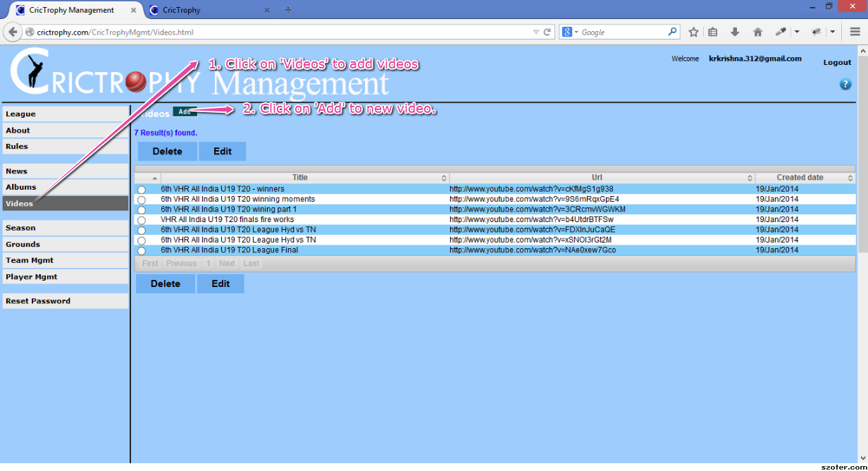Select radio for 'U19 T20 - winners' video
The width and height of the screenshot is (868, 471).
[x=142, y=190]
